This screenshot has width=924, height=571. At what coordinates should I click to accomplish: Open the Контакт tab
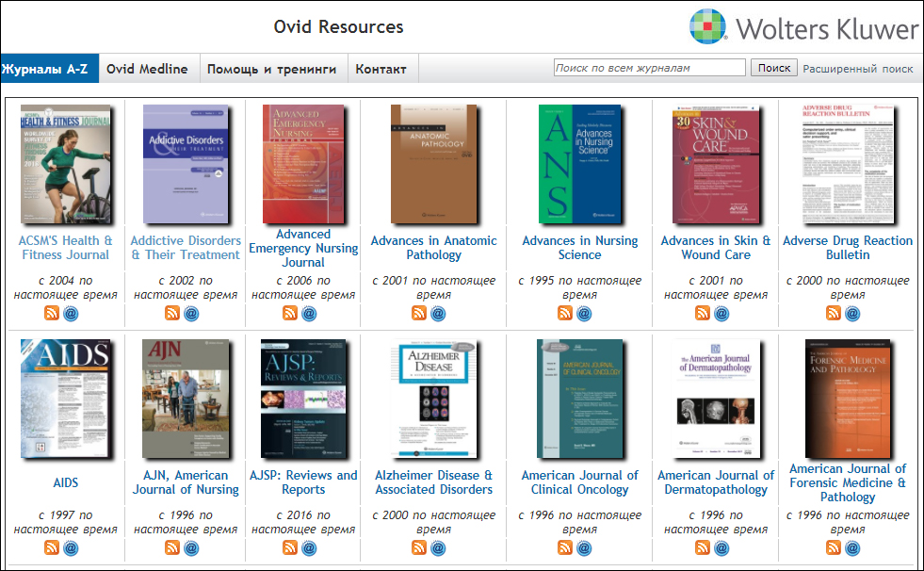pyautogui.click(x=382, y=67)
